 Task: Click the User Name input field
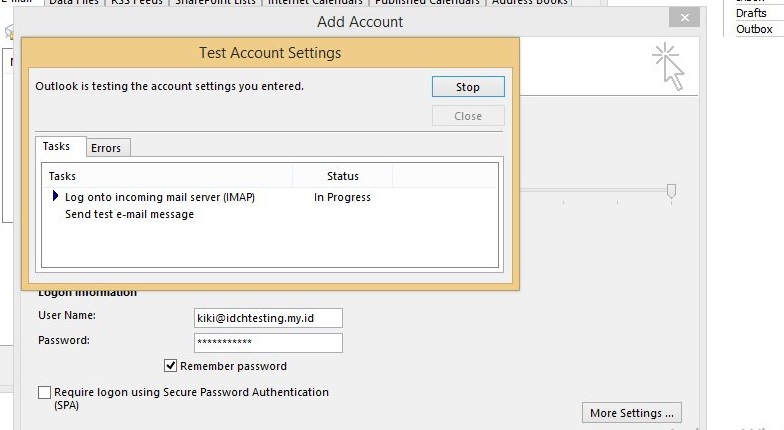[x=268, y=318]
